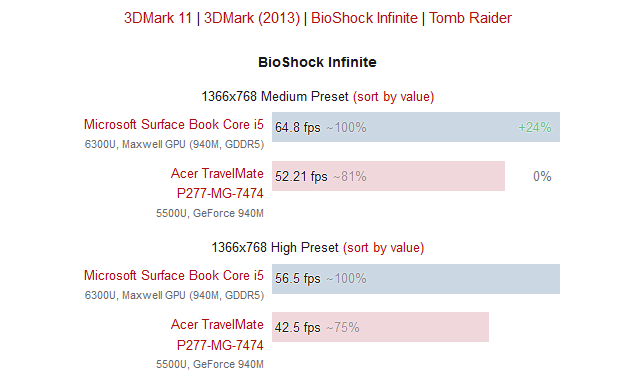Viewport: 620px width, 382px height.
Task: Click the 56.5 fps blue result bar
Action: point(416,279)
